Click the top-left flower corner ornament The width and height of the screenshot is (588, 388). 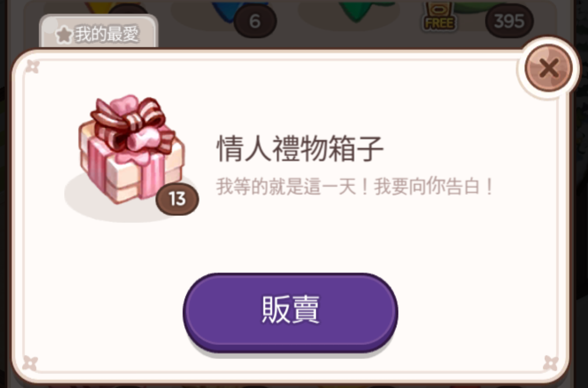point(32,67)
